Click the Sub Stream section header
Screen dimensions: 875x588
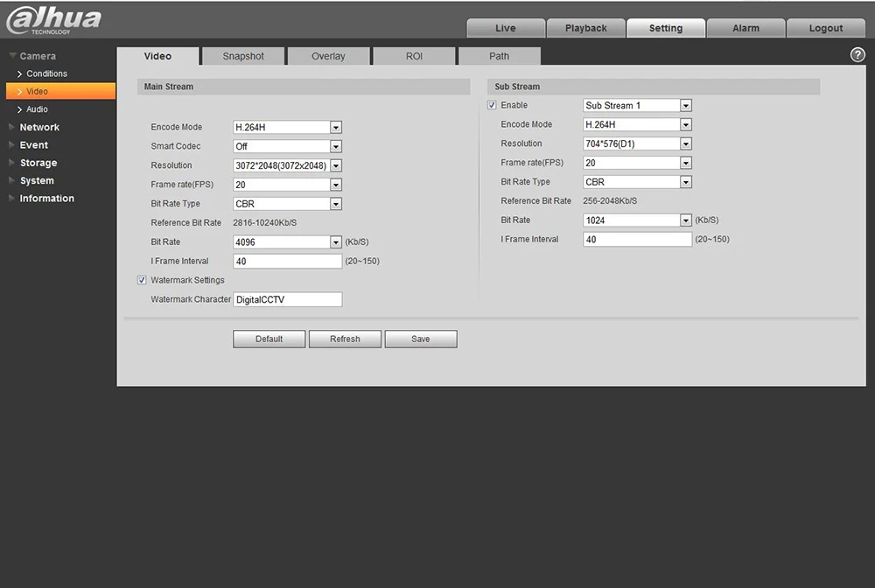[x=654, y=87]
